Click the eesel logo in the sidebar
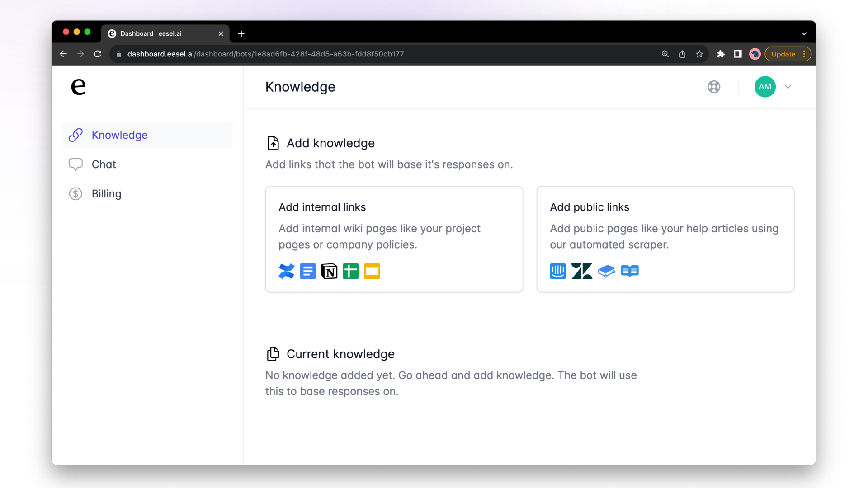The height and width of the screenshot is (488, 868). pos(77,86)
